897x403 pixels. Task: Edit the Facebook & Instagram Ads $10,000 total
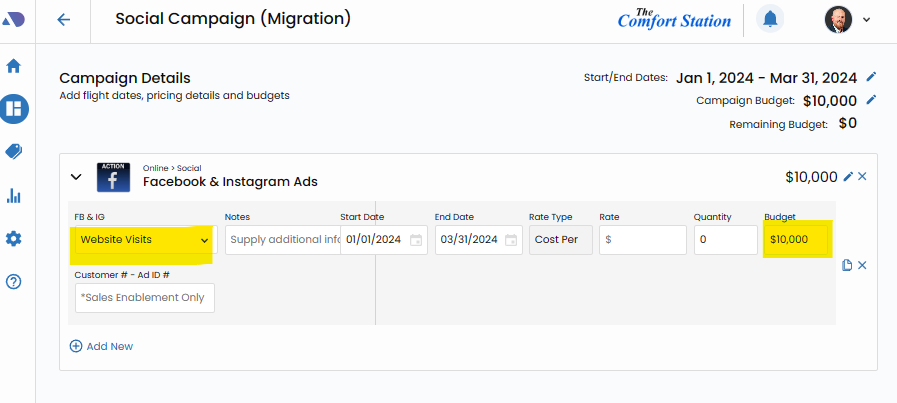[x=848, y=177]
